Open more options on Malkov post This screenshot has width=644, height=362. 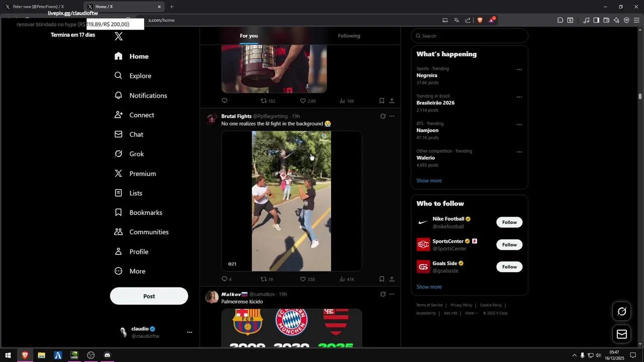pos(392,294)
